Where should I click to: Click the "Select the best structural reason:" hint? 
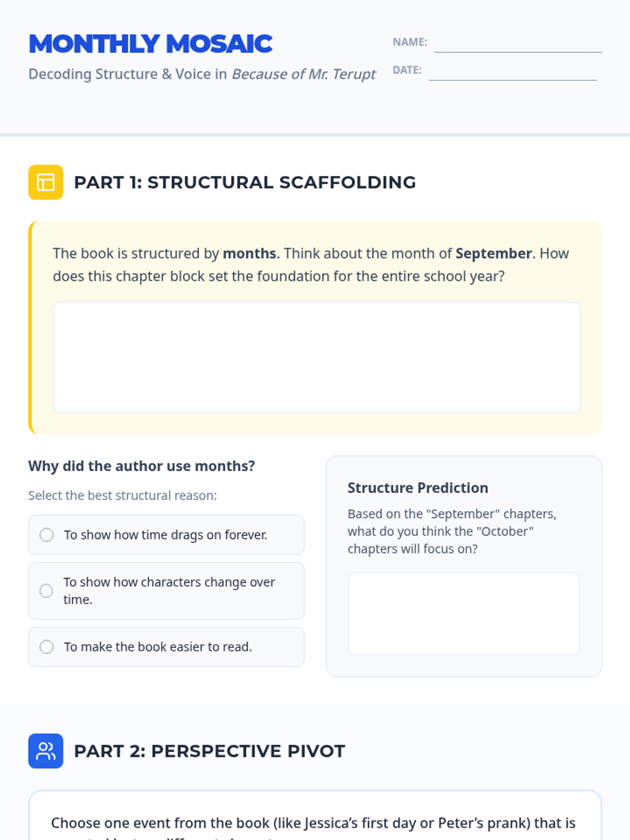click(122, 495)
